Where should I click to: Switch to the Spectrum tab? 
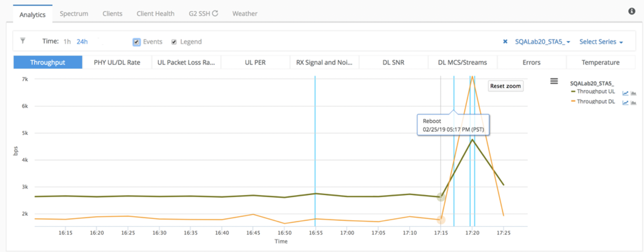click(74, 14)
